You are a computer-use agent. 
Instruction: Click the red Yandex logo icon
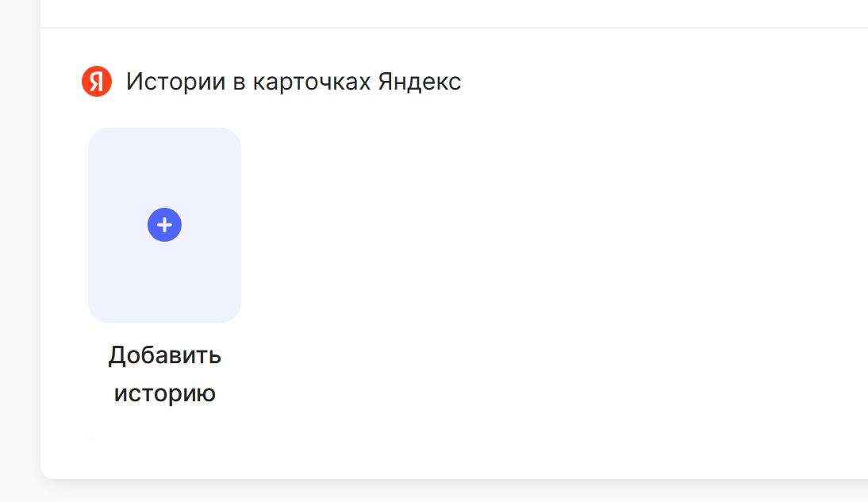[x=97, y=82]
